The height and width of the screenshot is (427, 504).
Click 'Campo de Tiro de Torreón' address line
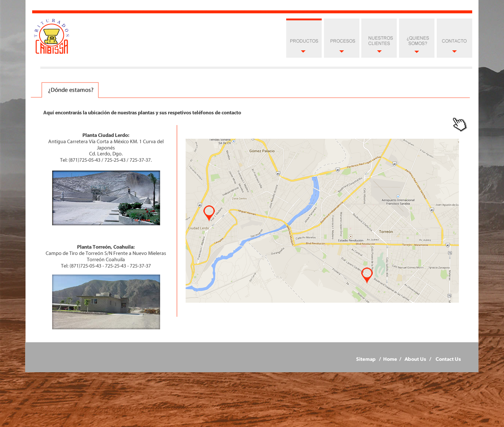tap(106, 253)
